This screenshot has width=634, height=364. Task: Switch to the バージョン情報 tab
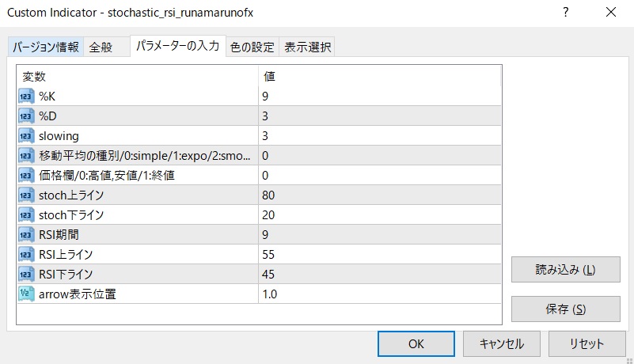(x=45, y=47)
